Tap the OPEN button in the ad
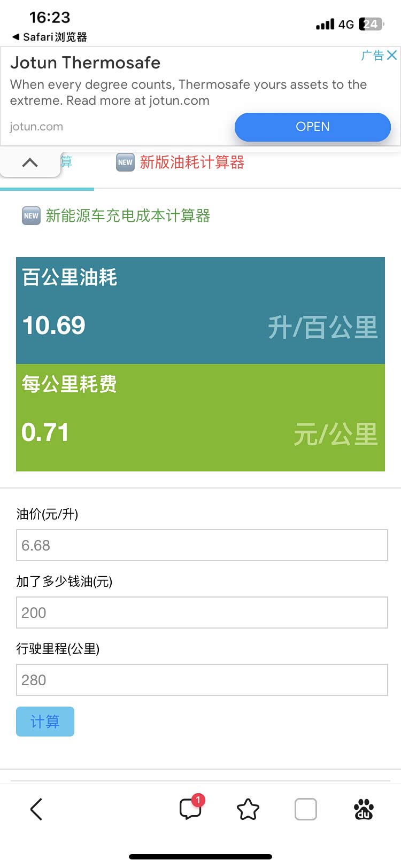The height and width of the screenshot is (868, 401). click(x=313, y=127)
